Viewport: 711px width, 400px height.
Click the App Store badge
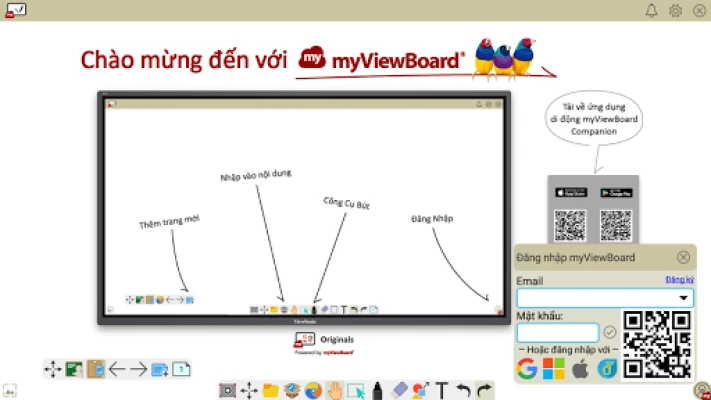pyautogui.click(x=571, y=193)
